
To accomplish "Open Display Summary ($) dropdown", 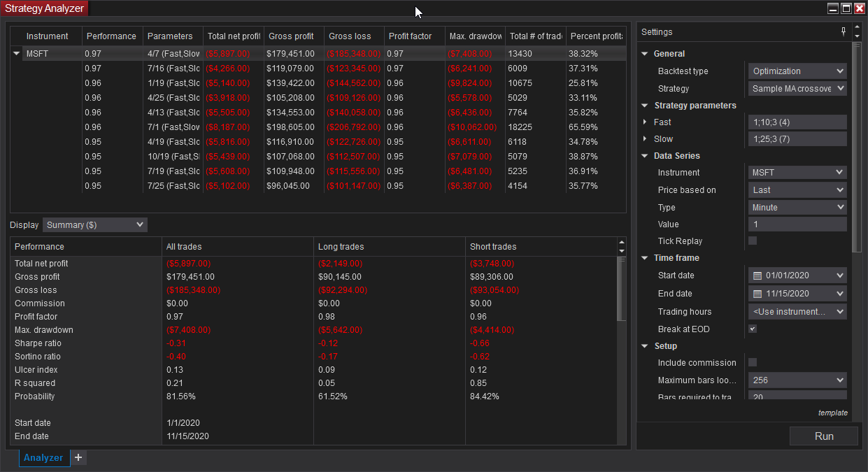I will tap(95, 225).
